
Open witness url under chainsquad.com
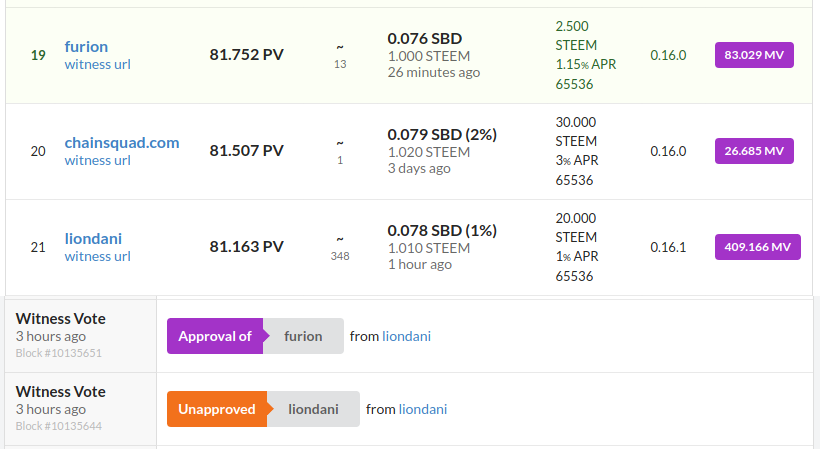pos(97,160)
